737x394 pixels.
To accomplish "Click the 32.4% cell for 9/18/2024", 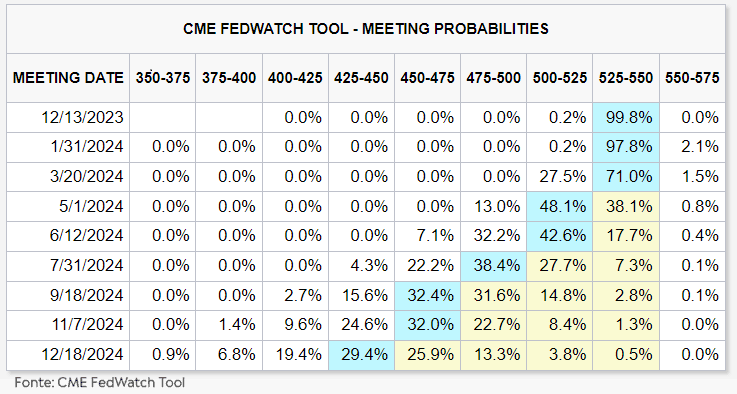I will click(x=428, y=296).
